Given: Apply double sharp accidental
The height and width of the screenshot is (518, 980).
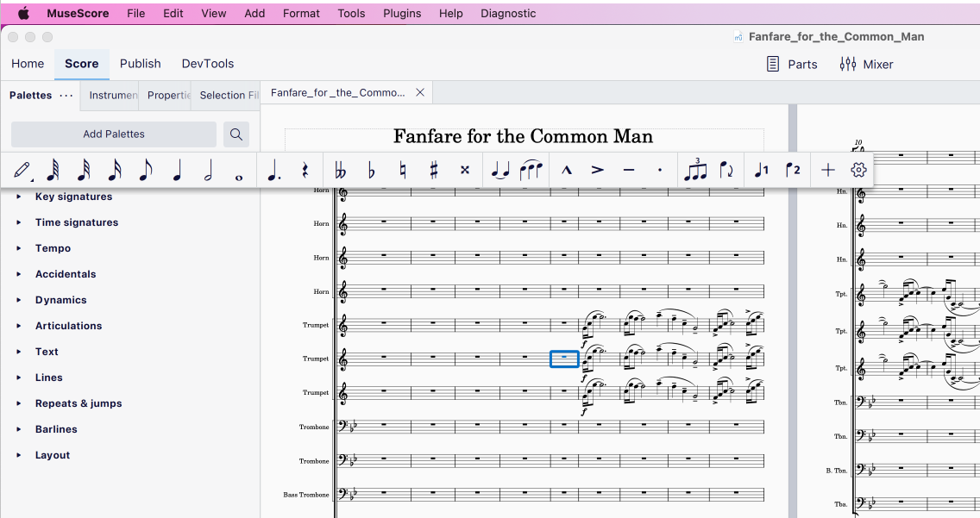Looking at the screenshot, I should tap(465, 170).
